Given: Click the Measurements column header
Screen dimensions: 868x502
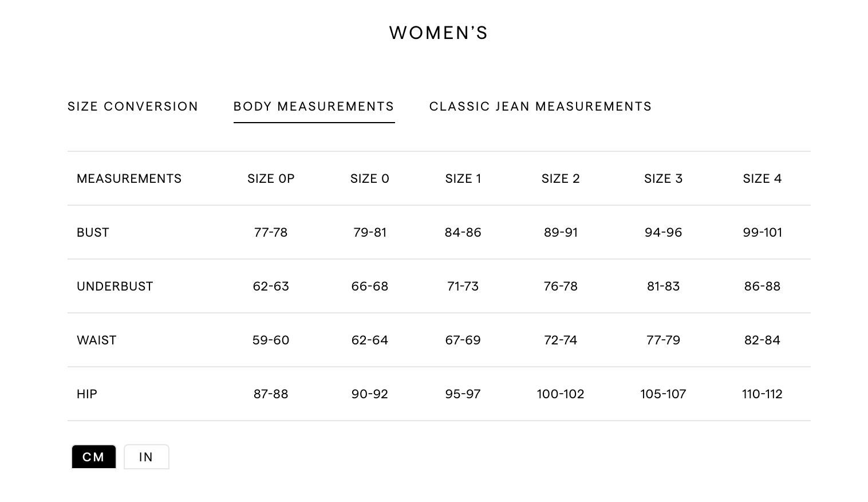Looking at the screenshot, I should coord(129,179).
